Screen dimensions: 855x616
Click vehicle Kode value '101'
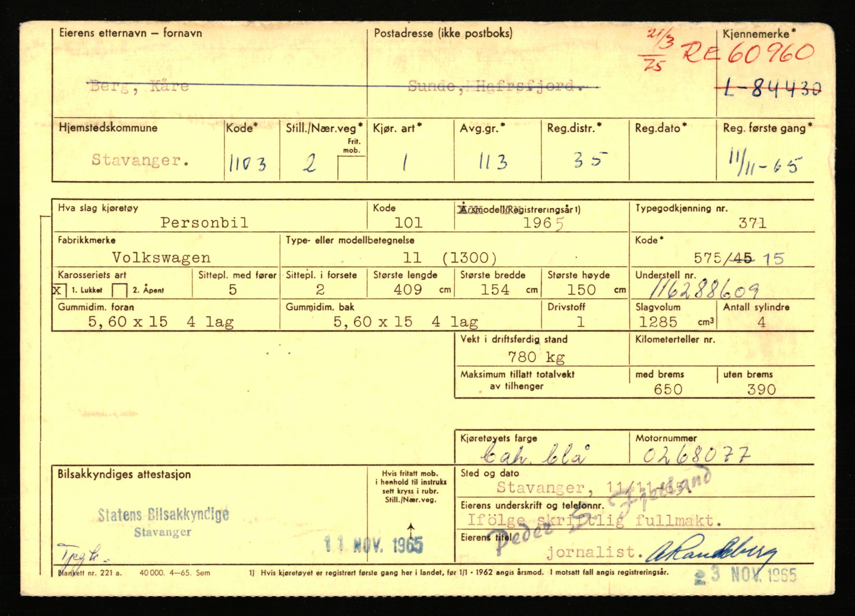click(409, 222)
